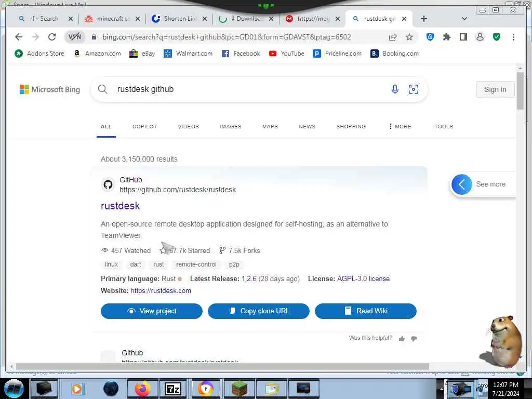Click the green shield checkmark extension

(497, 37)
